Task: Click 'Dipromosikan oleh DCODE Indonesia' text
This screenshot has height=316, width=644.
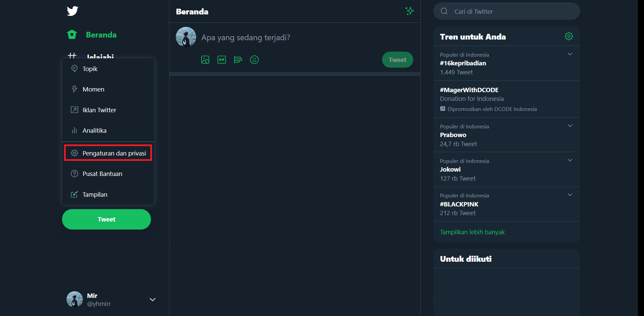Action: point(492,109)
